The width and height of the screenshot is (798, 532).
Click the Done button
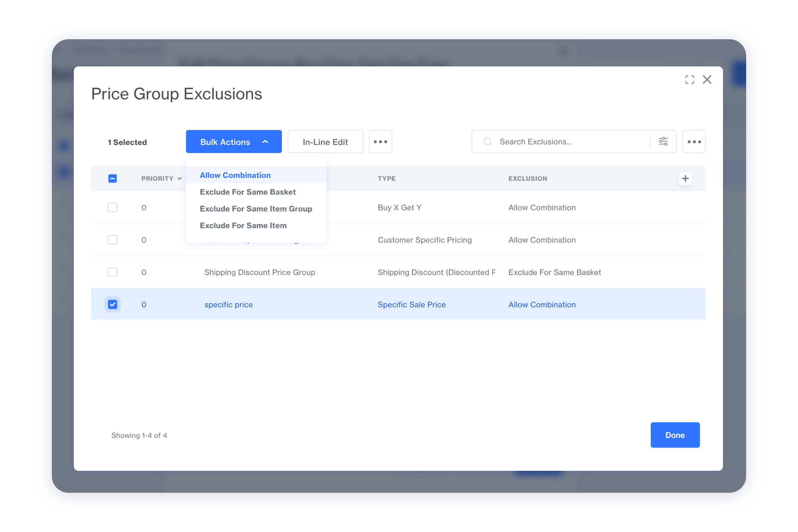(675, 435)
